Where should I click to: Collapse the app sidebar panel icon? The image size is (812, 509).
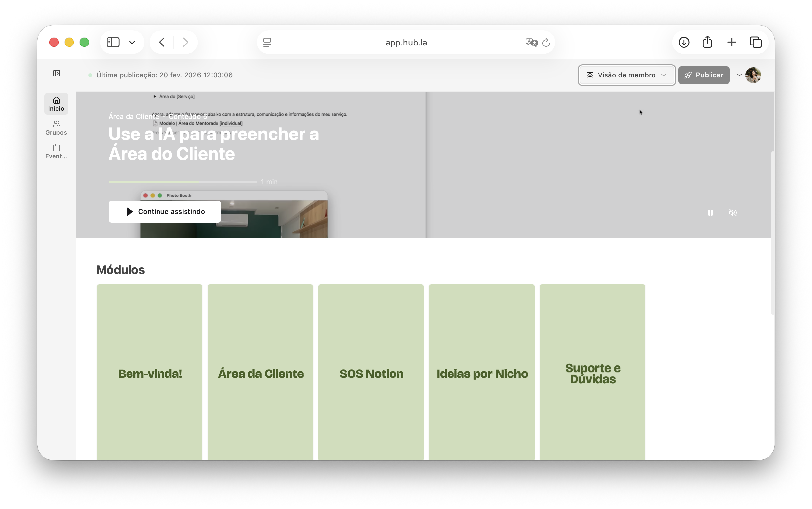57,74
